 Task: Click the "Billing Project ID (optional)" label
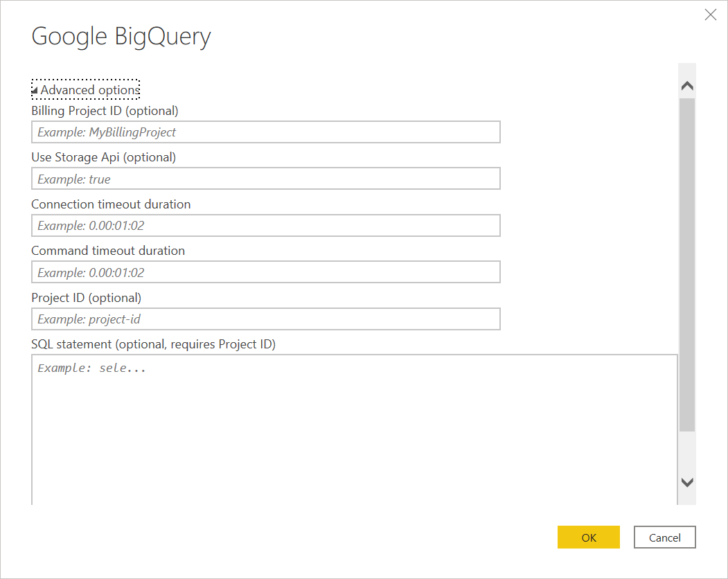(x=105, y=111)
